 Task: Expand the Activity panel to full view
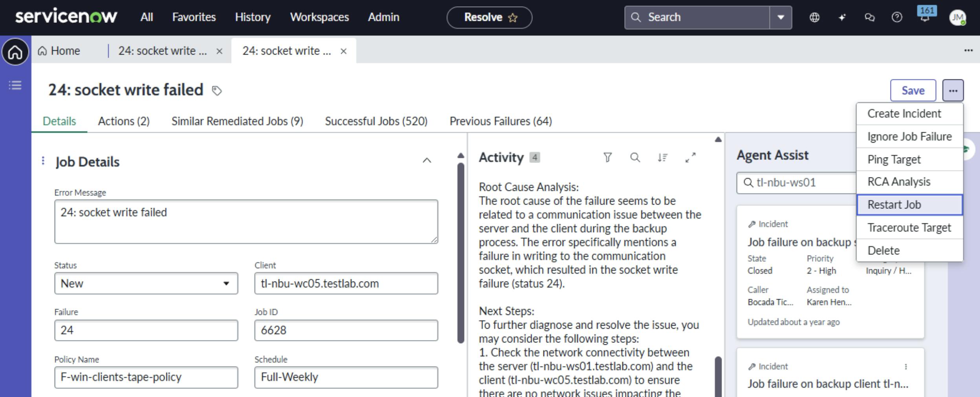pos(690,157)
